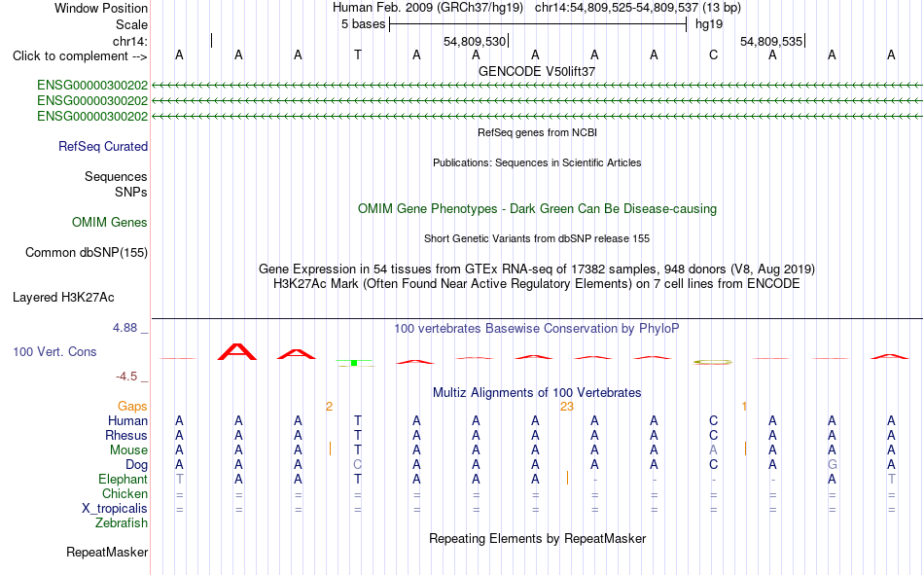The height and width of the screenshot is (575, 924).
Task: Click the Human alignment row label
Action: [x=127, y=421]
